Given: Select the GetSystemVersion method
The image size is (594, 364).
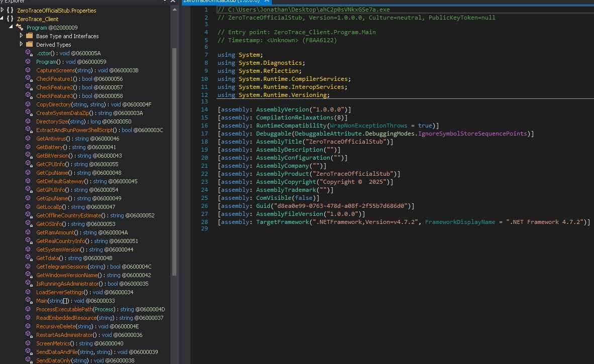Looking at the screenshot, I should tap(84, 250).
